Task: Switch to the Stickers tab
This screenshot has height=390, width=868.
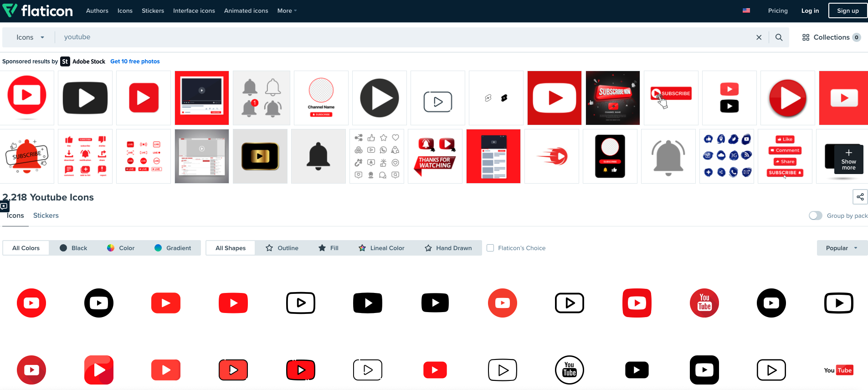Action: (x=46, y=216)
